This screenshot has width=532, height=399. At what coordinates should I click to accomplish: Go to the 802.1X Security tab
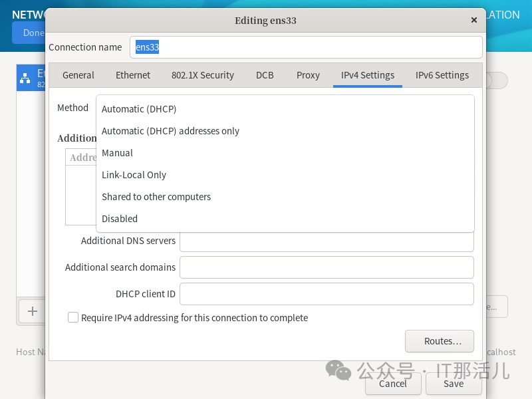click(x=203, y=75)
